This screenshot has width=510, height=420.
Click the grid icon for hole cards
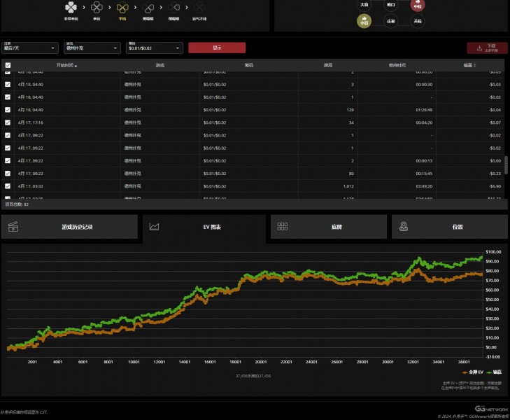[283, 227]
